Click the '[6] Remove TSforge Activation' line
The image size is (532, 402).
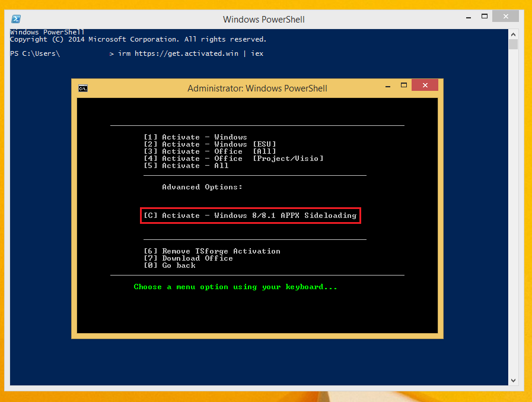click(x=212, y=251)
